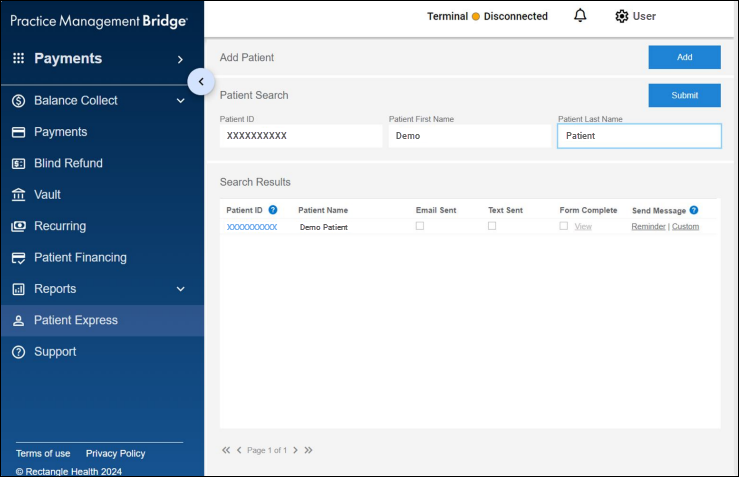Click the Terminal Disconnected status text
The height and width of the screenshot is (477, 739).
(x=487, y=16)
